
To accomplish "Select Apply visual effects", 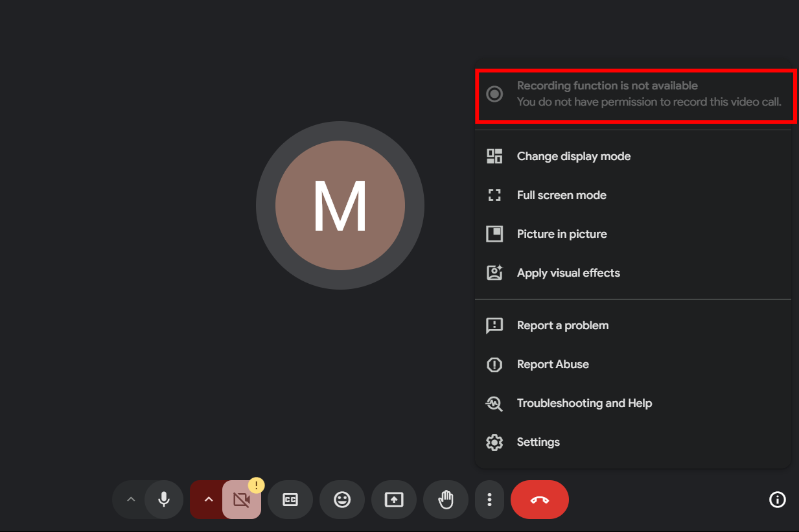I will coord(633,273).
